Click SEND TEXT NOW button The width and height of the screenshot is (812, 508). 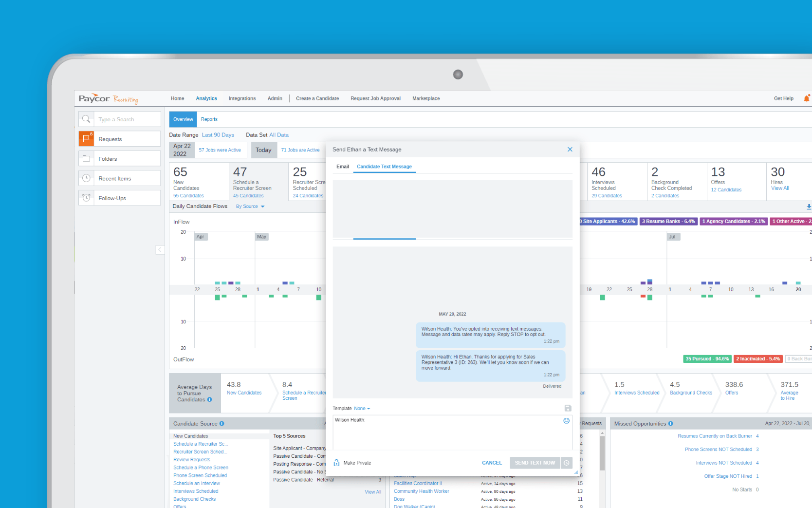point(535,463)
